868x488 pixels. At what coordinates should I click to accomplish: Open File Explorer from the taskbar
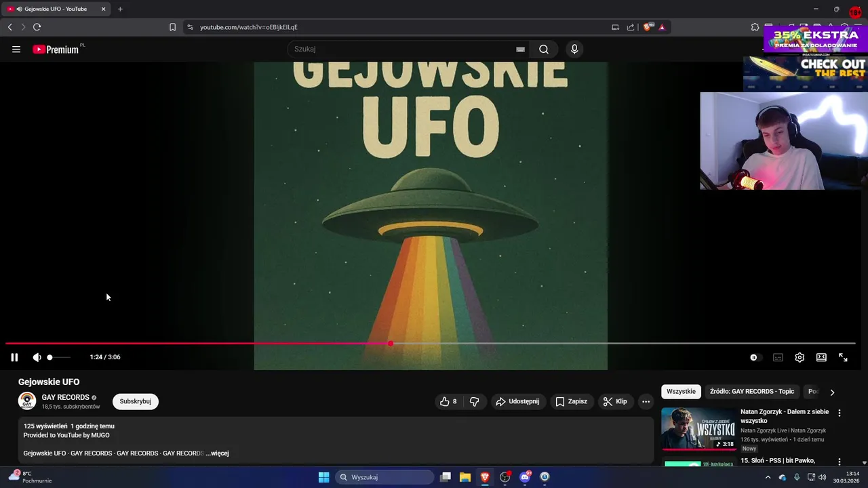pyautogui.click(x=465, y=477)
